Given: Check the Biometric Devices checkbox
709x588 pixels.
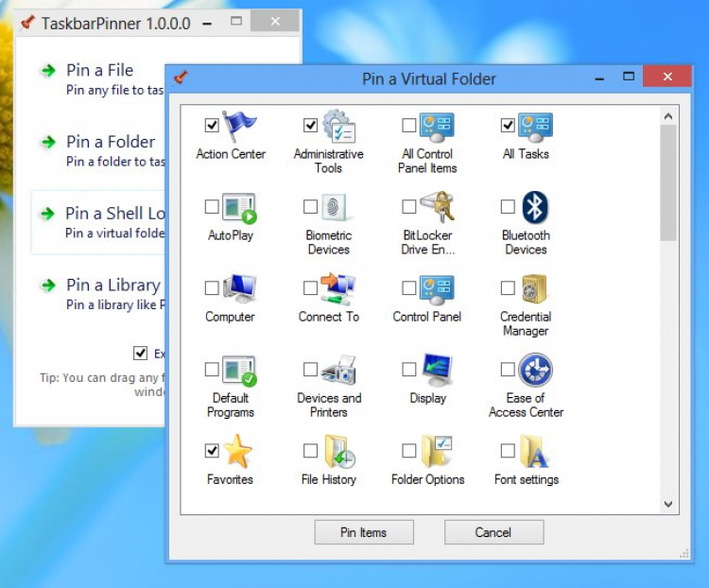Looking at the screenshot, I should (310, 206).
